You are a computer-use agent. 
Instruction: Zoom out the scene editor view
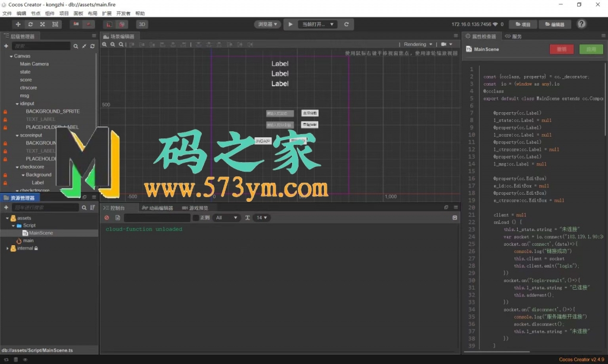click(113, 45)
